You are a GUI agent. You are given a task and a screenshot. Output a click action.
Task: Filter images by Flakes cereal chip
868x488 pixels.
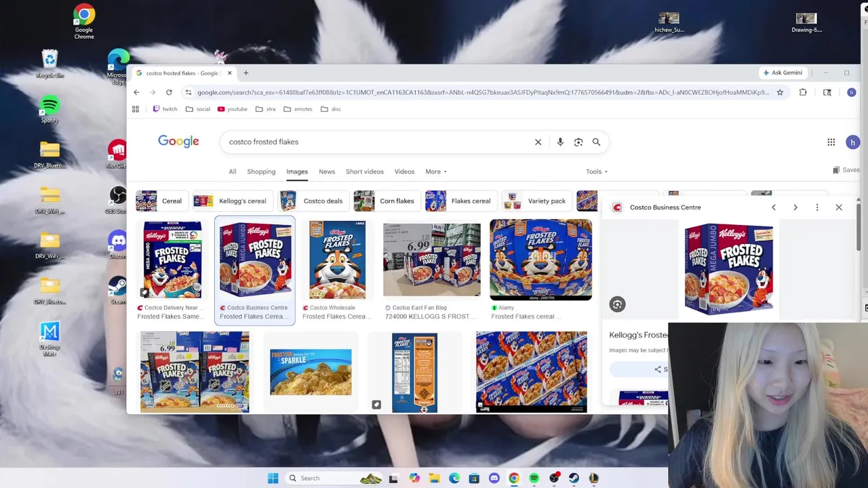[460, 201]
